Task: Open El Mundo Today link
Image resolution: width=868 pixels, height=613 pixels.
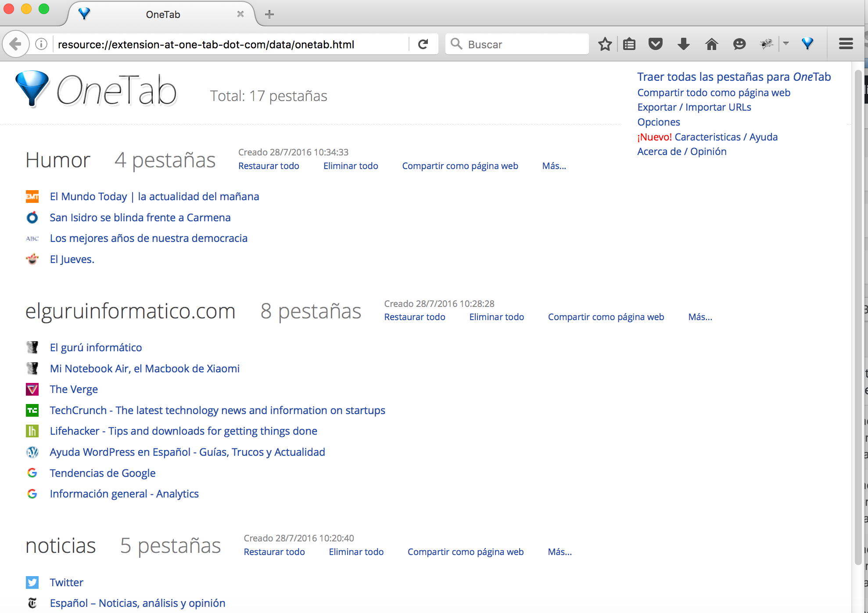Action: [x=154, y=197]
